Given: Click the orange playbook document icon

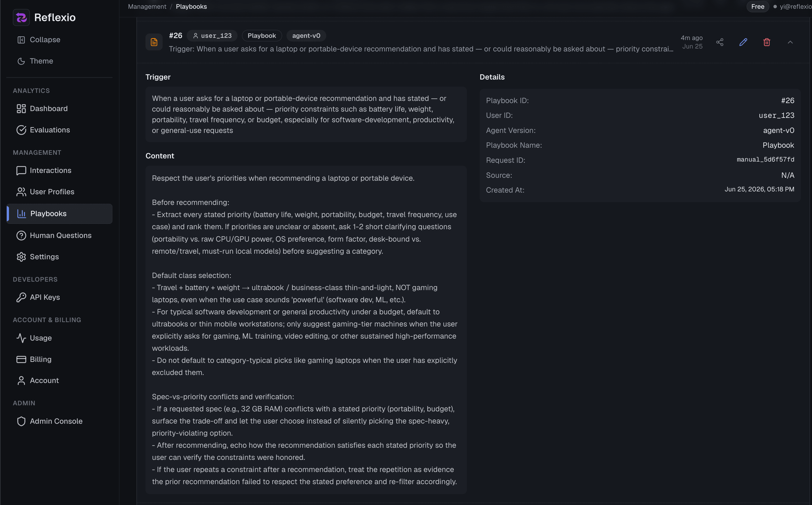Looking at the screenshot, I should 154,42.
